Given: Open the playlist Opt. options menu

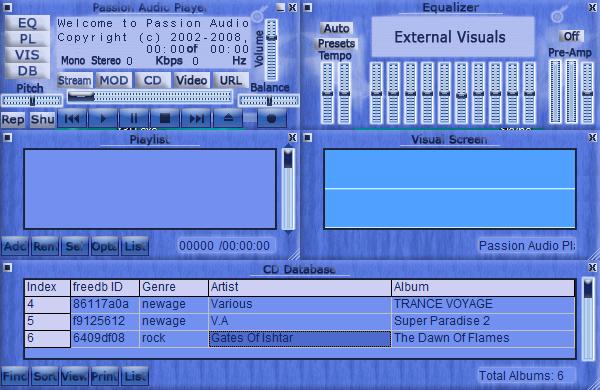Looking at the screenshot, I should pos(104,246).
